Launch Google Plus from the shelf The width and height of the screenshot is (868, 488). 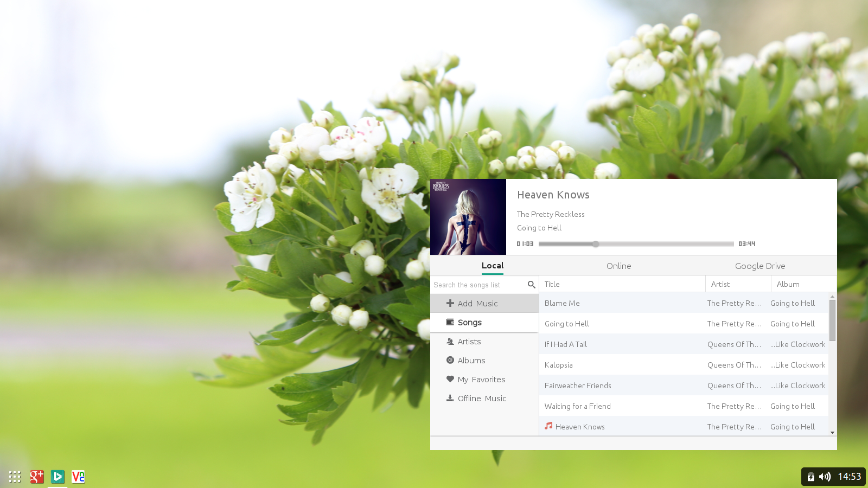click(36, 477)
